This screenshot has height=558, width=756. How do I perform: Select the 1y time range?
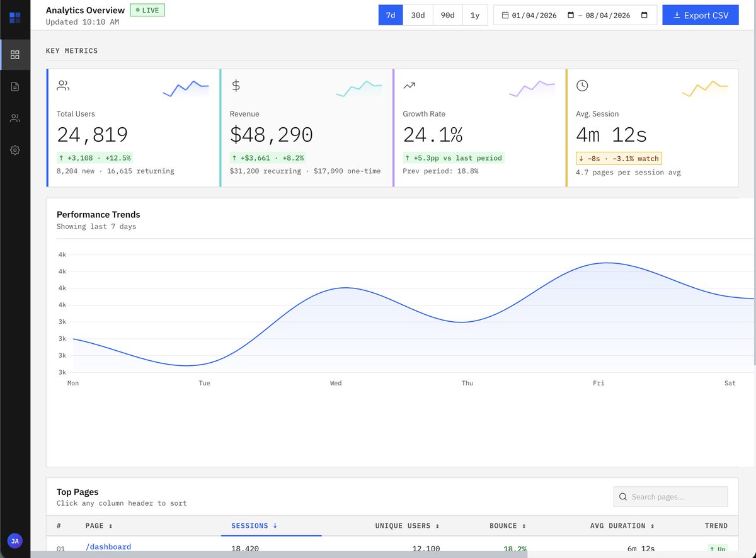pos(475,15)
